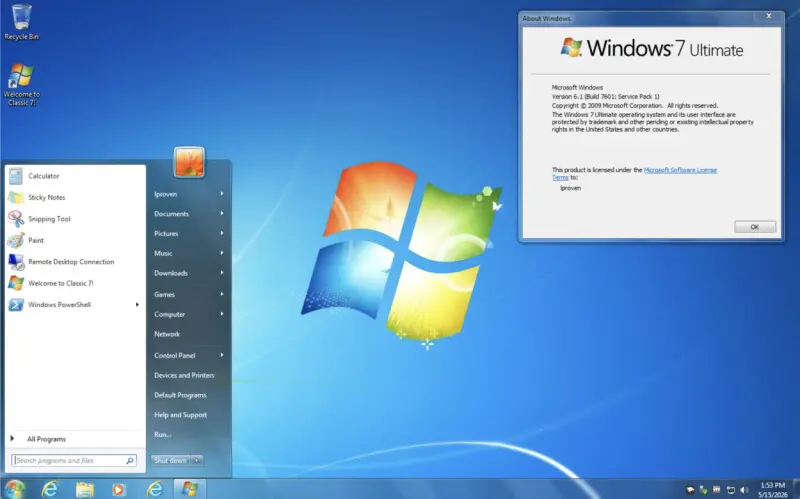Click the Start orb on the taskbar
The width and height of the screenshot is (800, 499).
coord(14,489)
